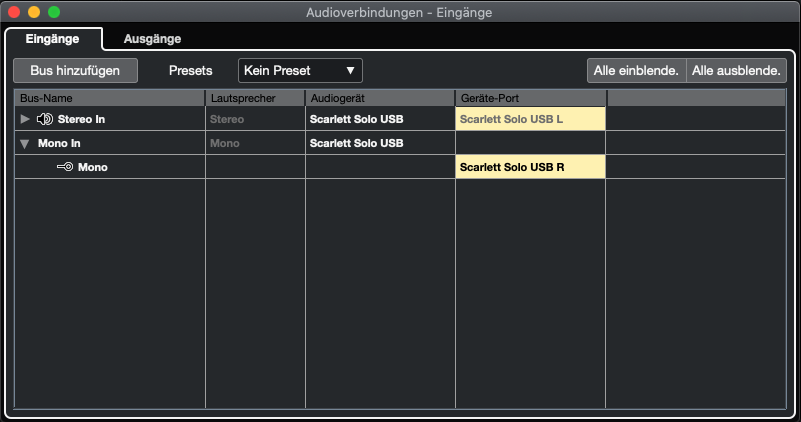This screenshot has height=422, width=801.
Task: Select the Scarlett Solo USB L device port
Action: point(530,119)
